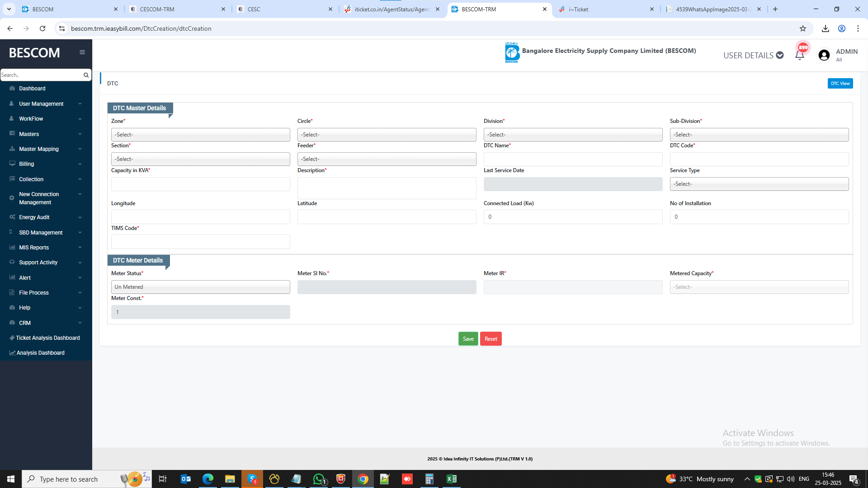Click the Energy Audit sidebar icon
The width and height of the screenshot is (868, 488).
tap(12, 217)
